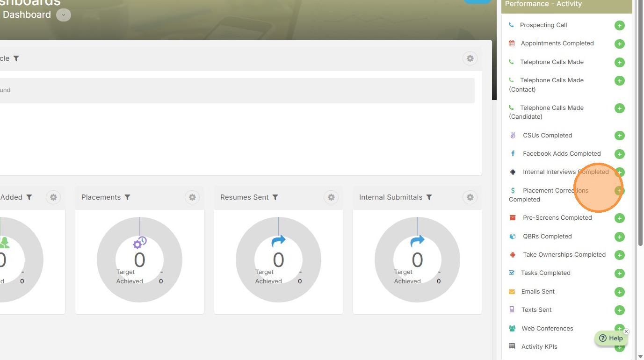Open gear settings of the cut-off 'Added' widget
The image size is (644, 360).
53,197
